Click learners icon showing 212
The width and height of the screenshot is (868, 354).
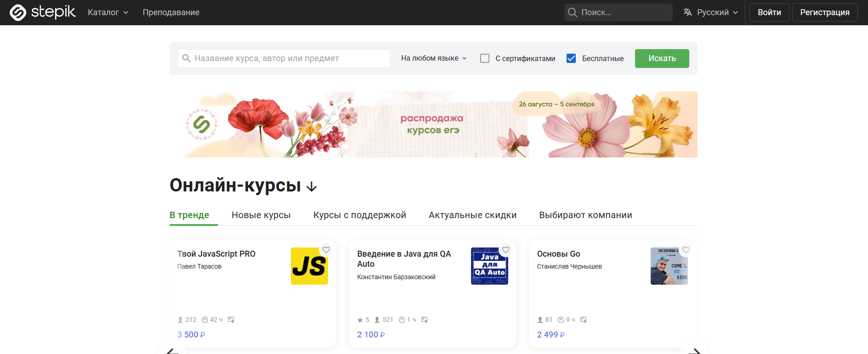point(181,320)
